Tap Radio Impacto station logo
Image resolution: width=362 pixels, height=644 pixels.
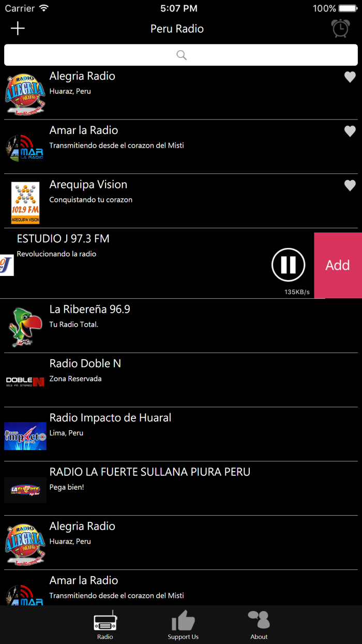(25, 436)
